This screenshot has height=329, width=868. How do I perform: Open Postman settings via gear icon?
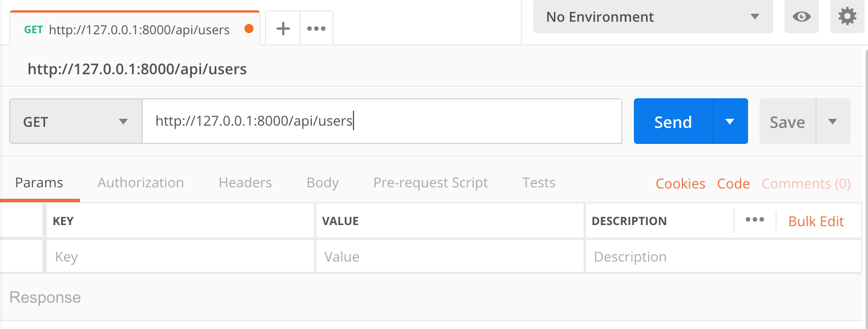(x=847, y=17)
